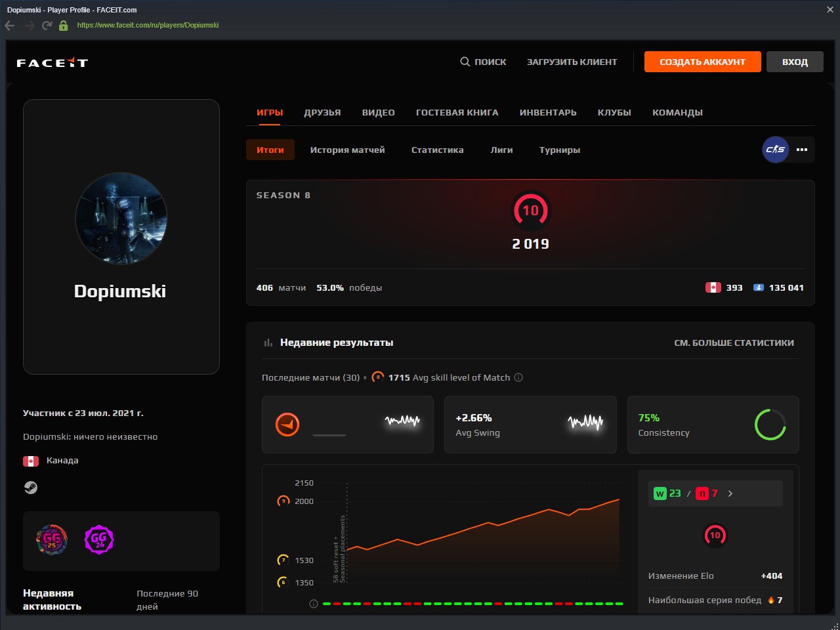The width and height of the screenshot is (840, 630).
Task: Click the FACEIT logo
Action: click(52, 62)
